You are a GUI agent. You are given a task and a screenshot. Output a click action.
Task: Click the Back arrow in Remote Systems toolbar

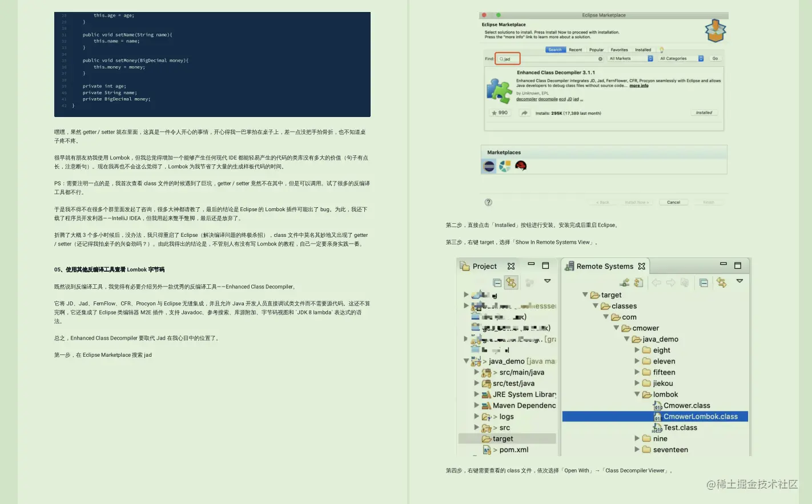[657, 283]
